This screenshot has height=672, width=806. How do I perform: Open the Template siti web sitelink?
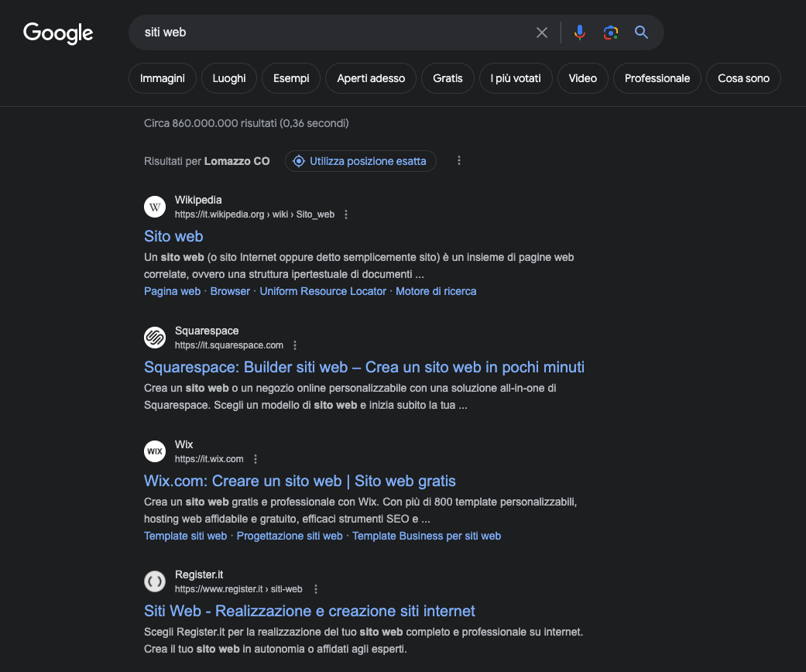186,536
